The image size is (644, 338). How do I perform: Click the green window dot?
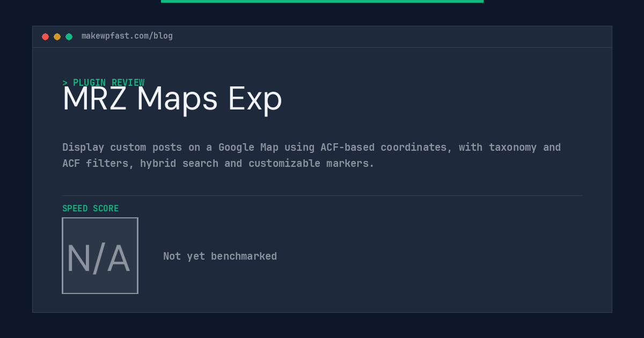69,36
